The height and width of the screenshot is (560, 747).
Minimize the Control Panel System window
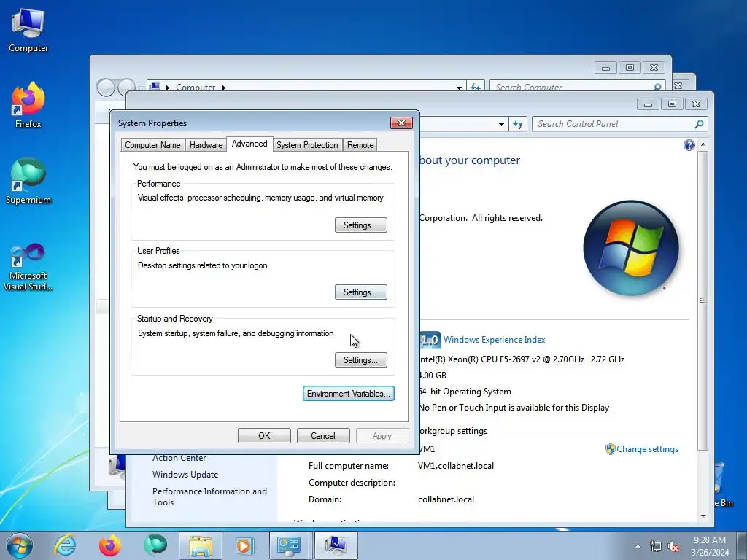click(648, 104)
